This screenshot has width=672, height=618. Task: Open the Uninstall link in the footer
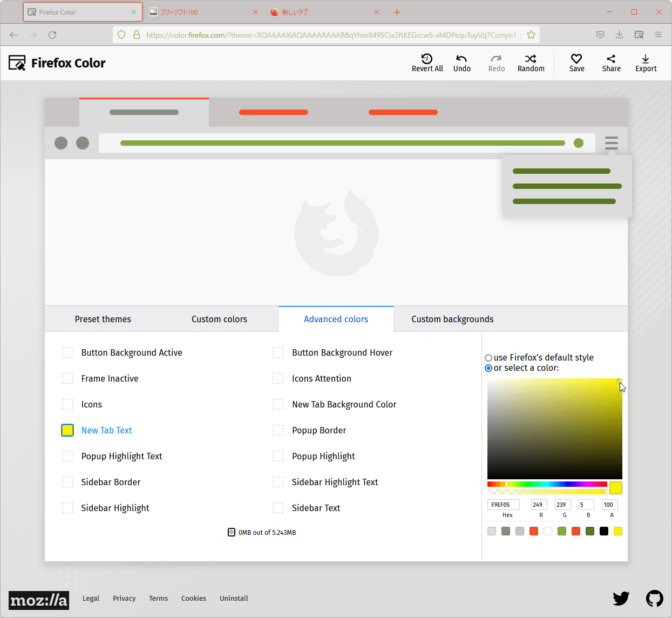pyautogui.click(x=234, y=599)
